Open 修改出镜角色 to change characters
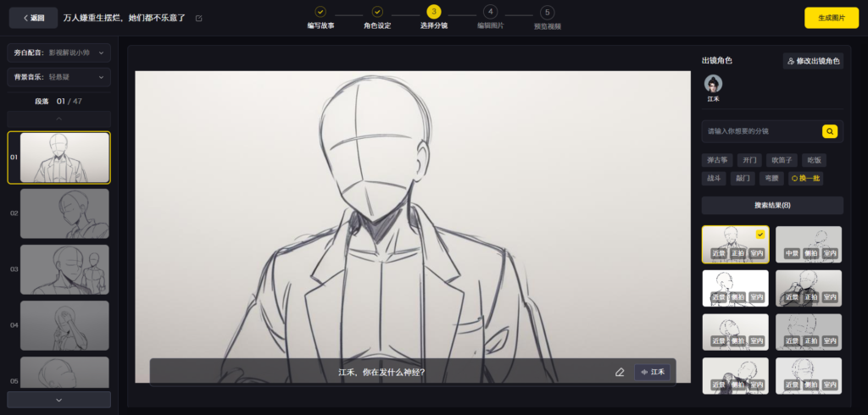The width and height of the screenshot is (868, 415). click(813, 61)
